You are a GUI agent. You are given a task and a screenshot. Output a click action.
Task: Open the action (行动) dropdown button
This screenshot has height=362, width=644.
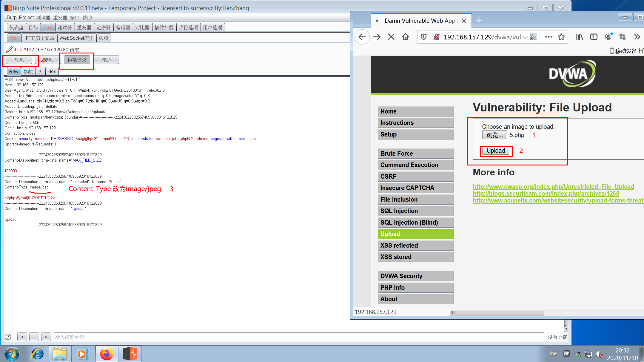[x=106, y=60]
